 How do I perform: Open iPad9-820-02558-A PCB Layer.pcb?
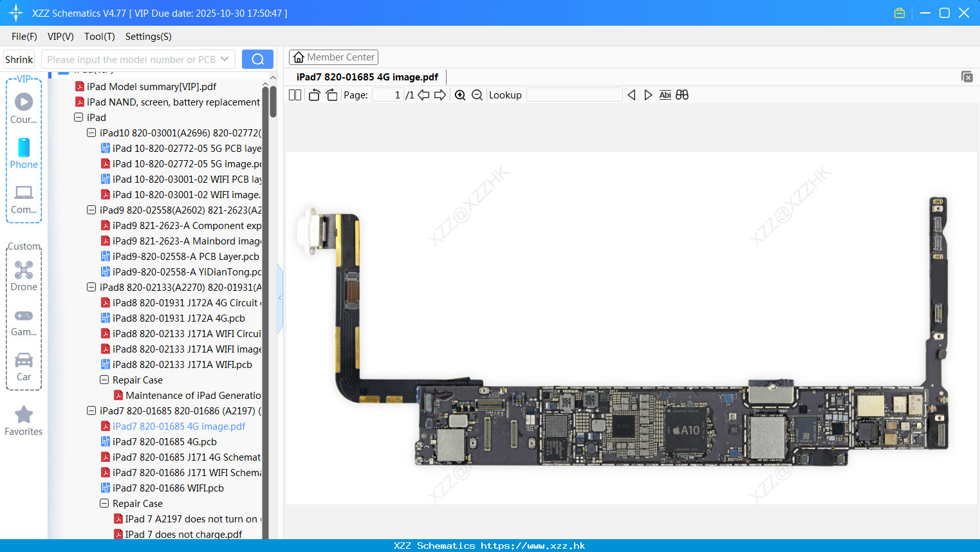tap(180, 256)
